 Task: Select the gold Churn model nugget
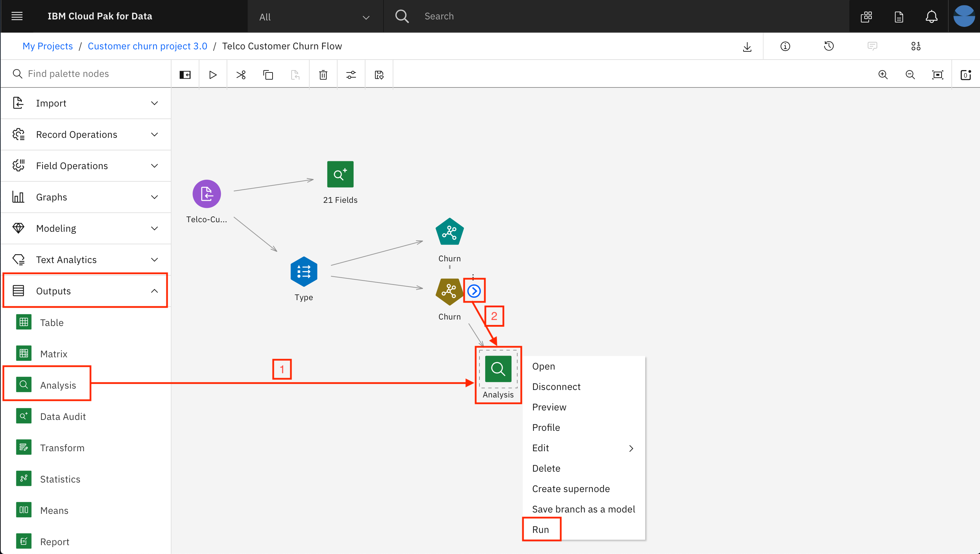pos(449,291)
